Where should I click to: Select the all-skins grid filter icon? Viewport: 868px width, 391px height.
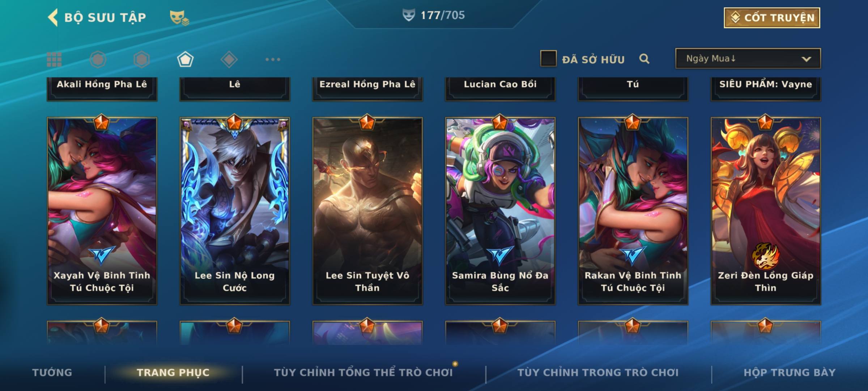54,59
